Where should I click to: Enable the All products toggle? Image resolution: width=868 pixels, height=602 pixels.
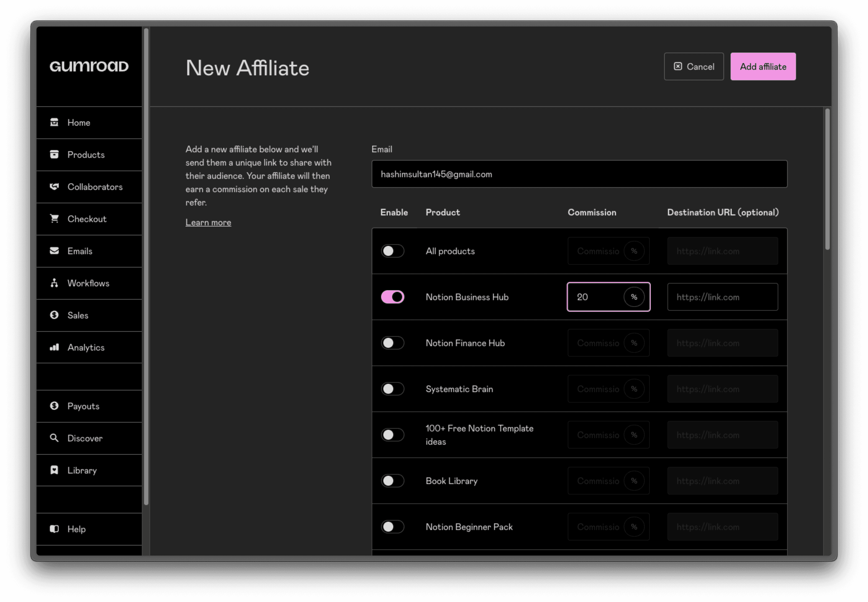click(393, 251)
